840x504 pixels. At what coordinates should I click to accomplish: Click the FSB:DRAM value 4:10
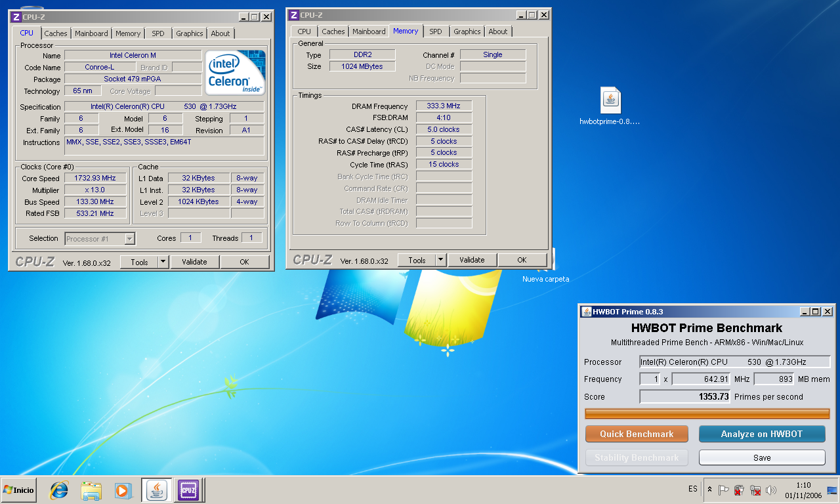[444, 118]
